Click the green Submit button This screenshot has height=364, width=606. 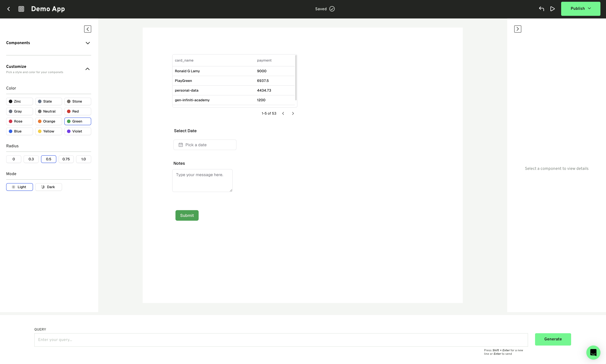[x=187, y=215]
